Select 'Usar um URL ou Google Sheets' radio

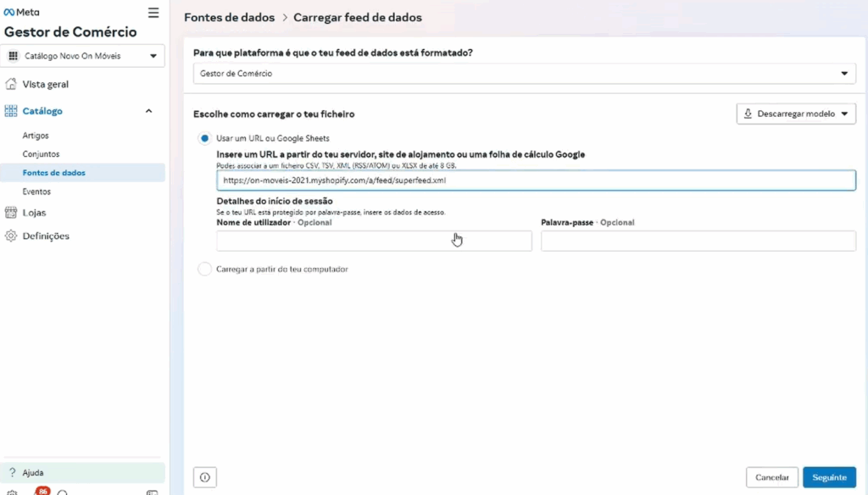pos(204,138)
